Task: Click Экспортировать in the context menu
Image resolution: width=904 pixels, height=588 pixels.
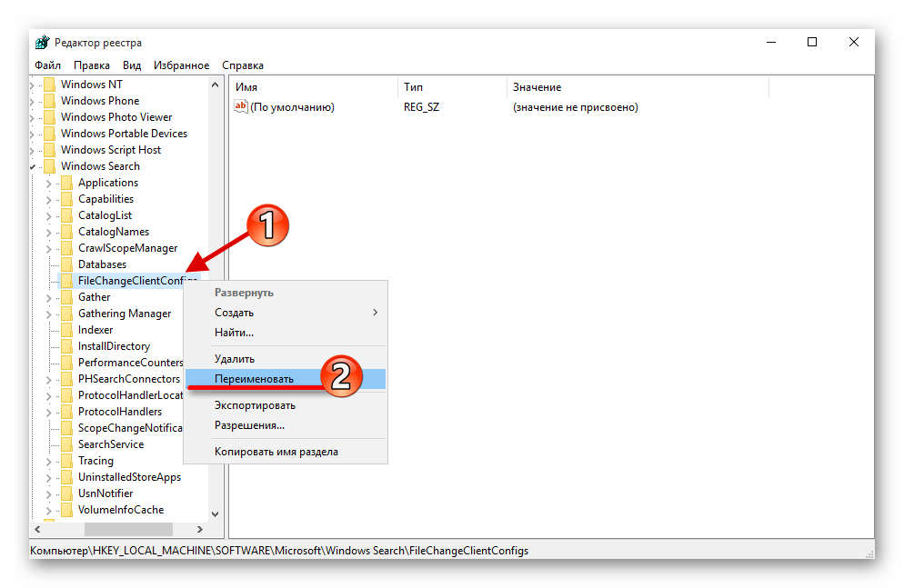Action: [x=255, y=405]
